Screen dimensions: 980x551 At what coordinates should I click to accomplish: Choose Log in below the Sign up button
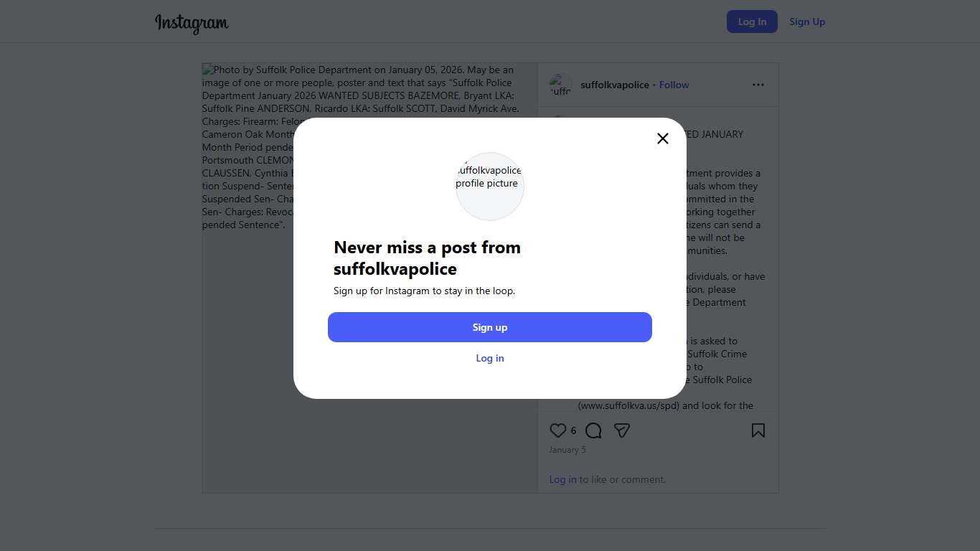coord(490,358)
